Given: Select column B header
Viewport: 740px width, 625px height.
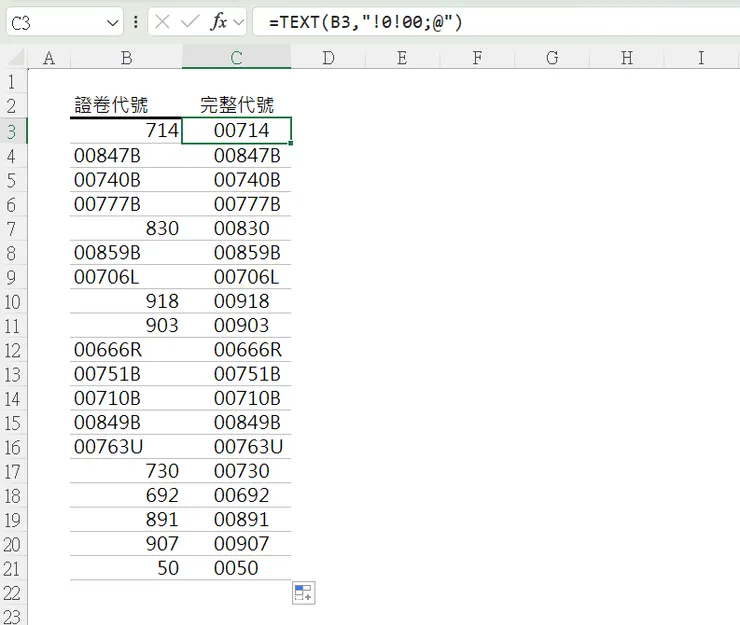Looking at the screenshot, I should [126, 58].
